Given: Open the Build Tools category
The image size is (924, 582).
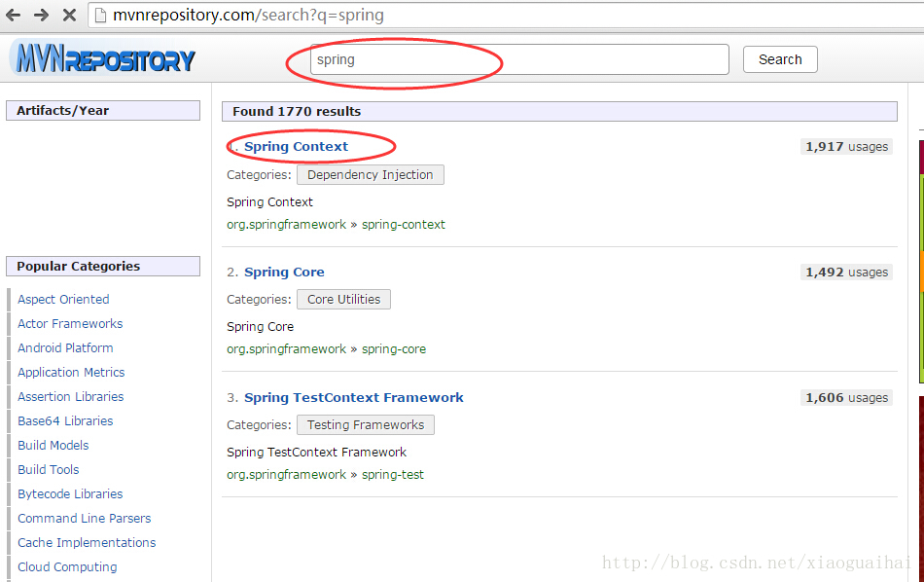Looking at the screenshot, I should click(49, 469).
